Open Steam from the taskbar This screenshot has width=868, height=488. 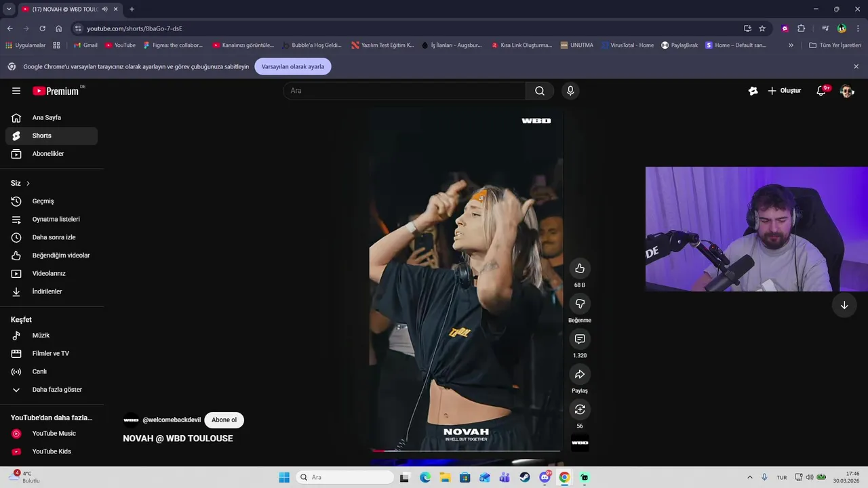pyautogui.click(x=525, y=477)
